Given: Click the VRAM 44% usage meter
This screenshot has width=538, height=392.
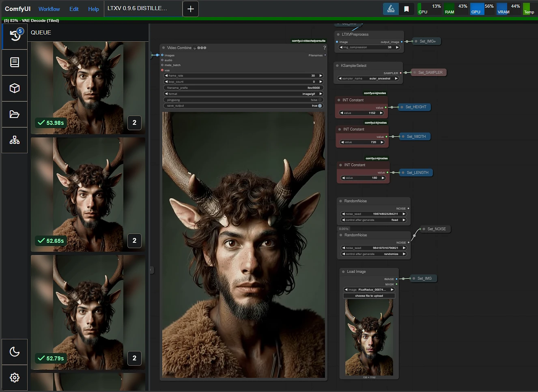Looking at the screenshot, I should 509,9.
